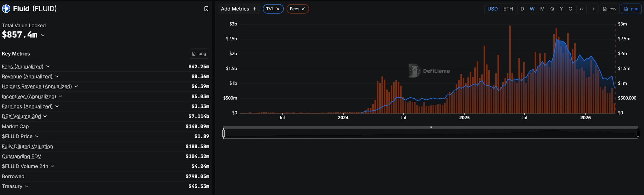Click the plus icon beside embed button

tap(593, 9)
